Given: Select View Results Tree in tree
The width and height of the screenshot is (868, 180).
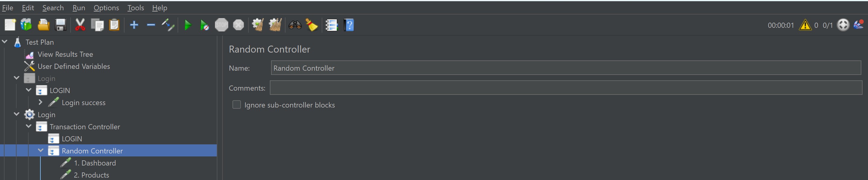Looking at the screenshot, I should pos(65,54).
